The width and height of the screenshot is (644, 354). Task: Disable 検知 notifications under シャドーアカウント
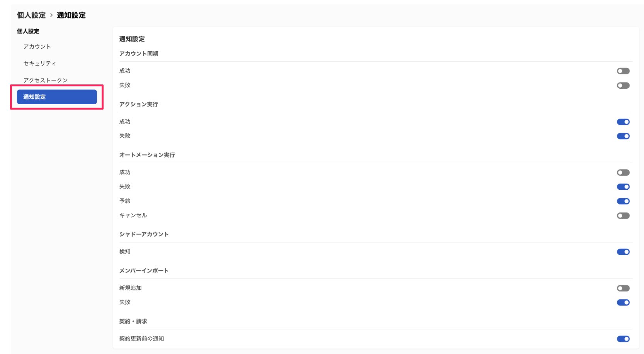pos(623,251)
